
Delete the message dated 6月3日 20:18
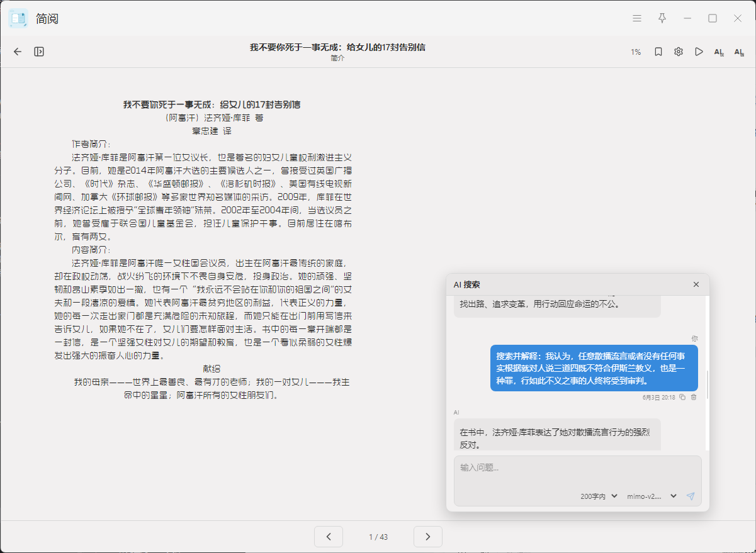[694, 398]
